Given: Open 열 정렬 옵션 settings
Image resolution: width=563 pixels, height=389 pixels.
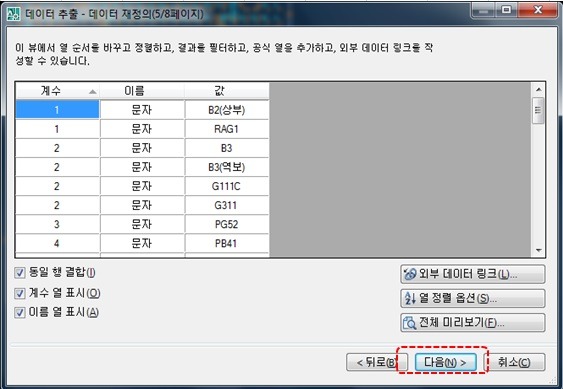Looking at the screenshot, I should point(473,298).
